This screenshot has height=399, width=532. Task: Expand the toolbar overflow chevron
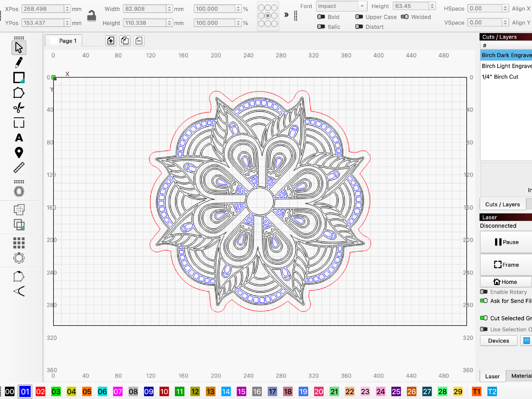[286, 15]
